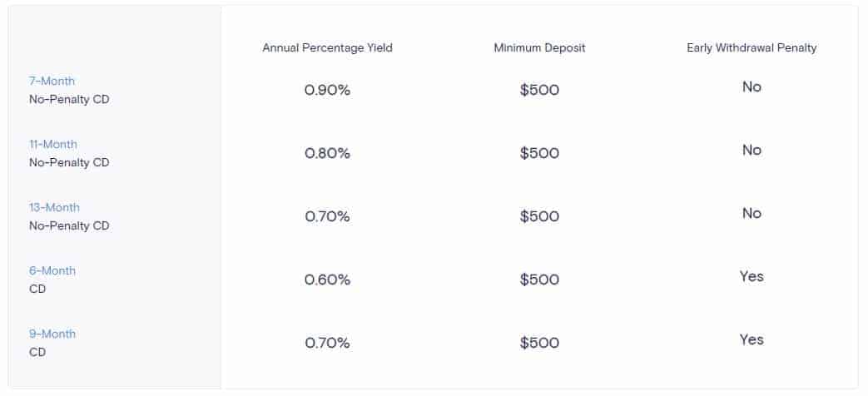Open the 13-Month No-Penalty CD link

point(54,207)
